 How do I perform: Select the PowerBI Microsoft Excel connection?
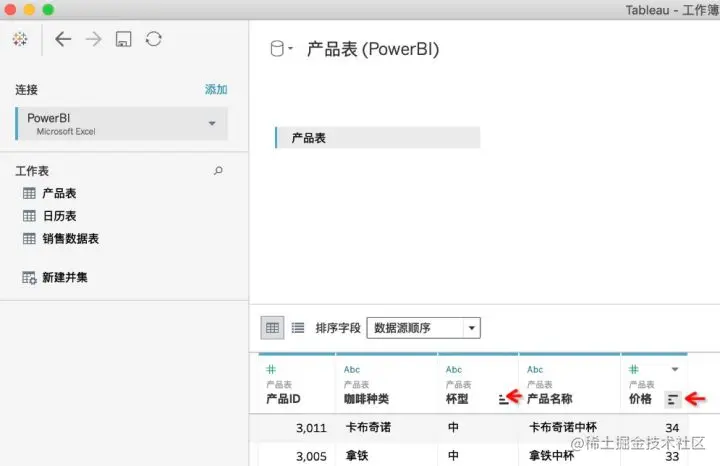point(122,124)
